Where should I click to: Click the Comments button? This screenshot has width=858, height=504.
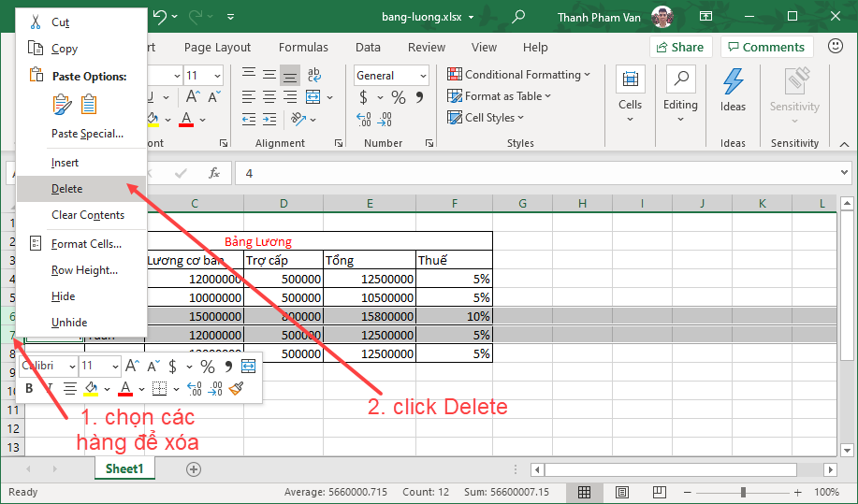point(766,47)
